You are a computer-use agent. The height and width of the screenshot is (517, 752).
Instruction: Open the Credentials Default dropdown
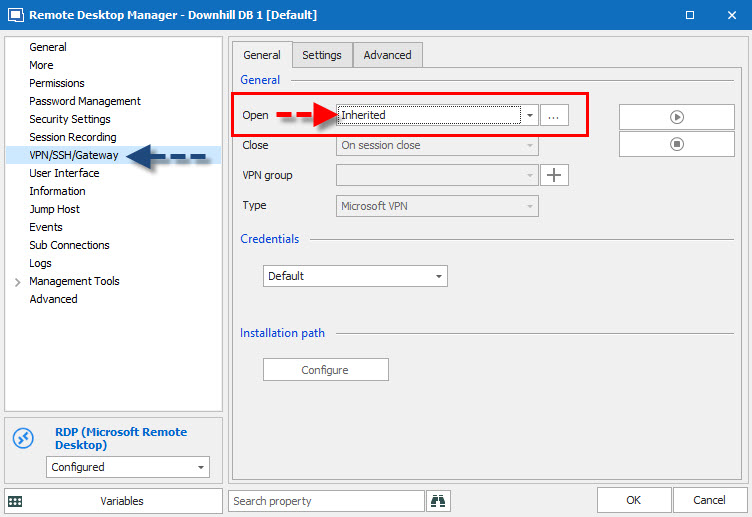click(x=355, y=276)
